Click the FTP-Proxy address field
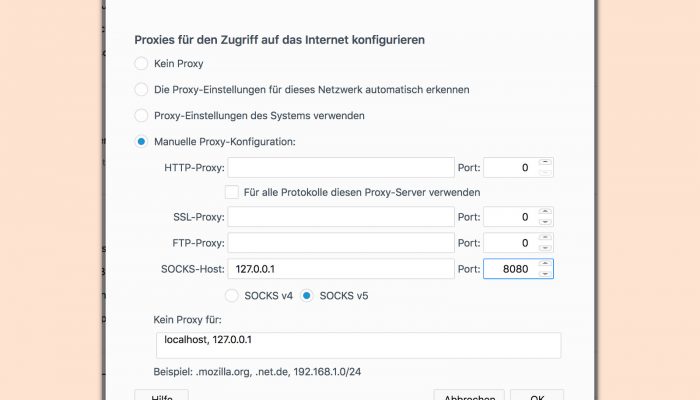The width and height of the screenshot is (700, 400). click(x=341, y=243)
